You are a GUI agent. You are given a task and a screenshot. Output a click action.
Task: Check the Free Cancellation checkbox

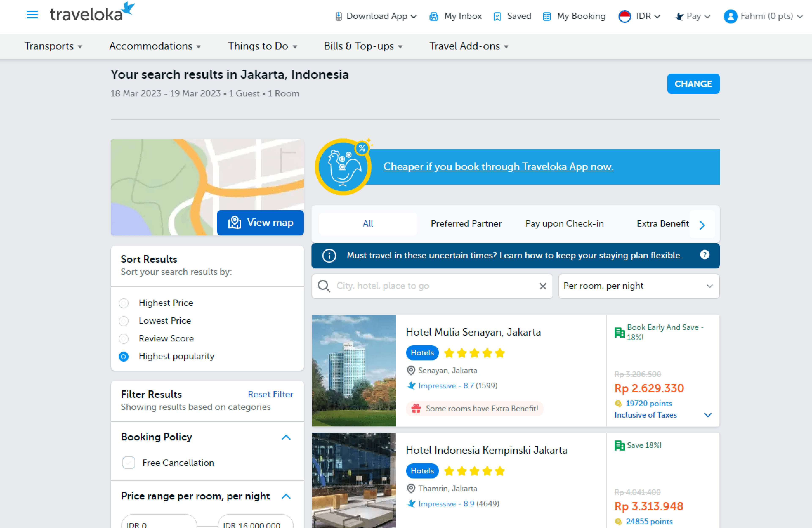[x=129, y=463]
